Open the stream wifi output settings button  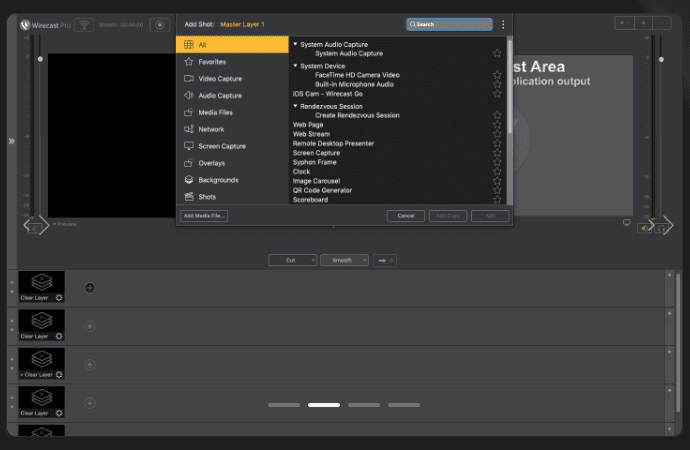[84, 25]
